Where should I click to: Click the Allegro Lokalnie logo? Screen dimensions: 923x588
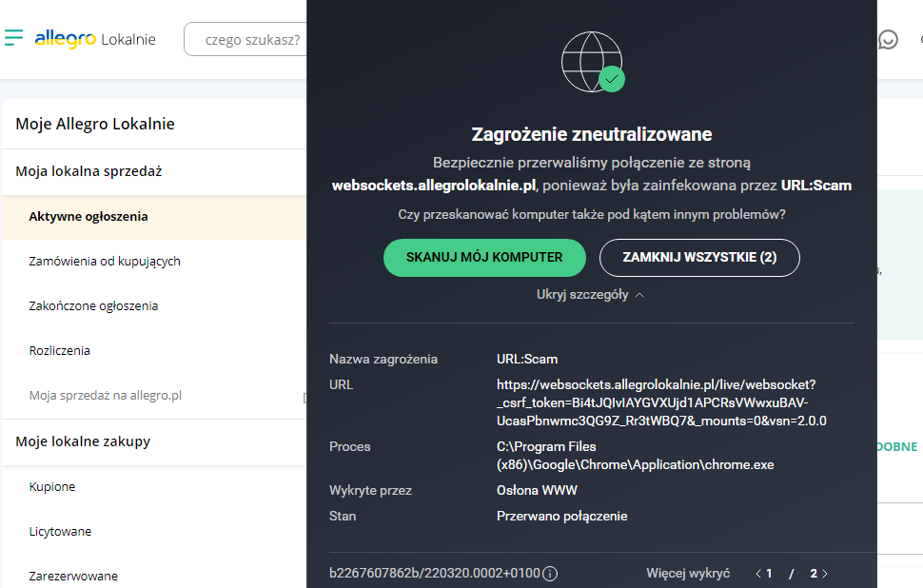(95, 39)
